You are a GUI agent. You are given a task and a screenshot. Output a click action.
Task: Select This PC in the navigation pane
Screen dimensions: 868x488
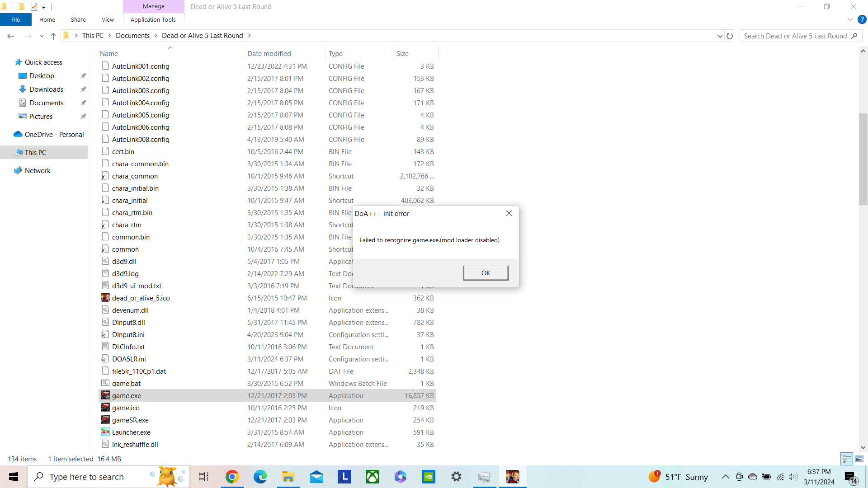tap(35, 153)
